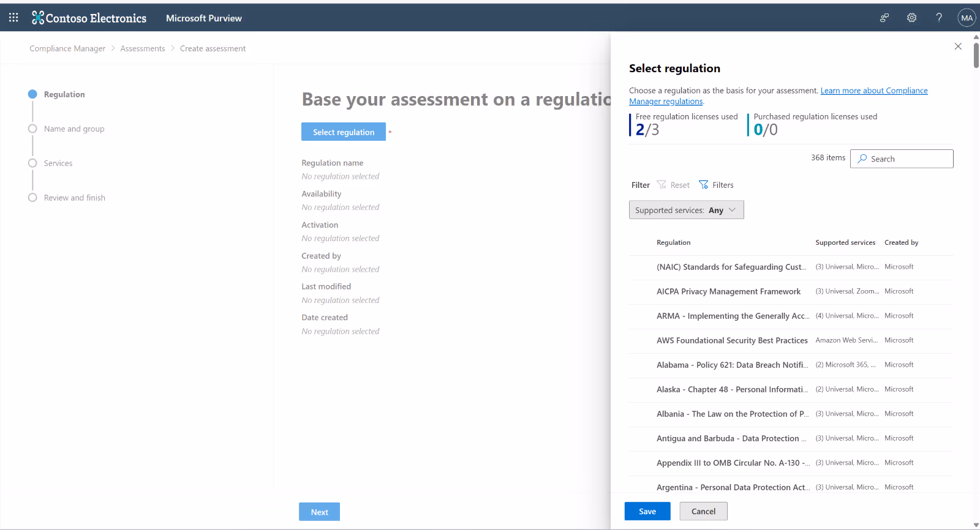The image size is (980, 530).
Task: Select Alabama - Policy 621: Data Breach row
Action: (791, 365)
